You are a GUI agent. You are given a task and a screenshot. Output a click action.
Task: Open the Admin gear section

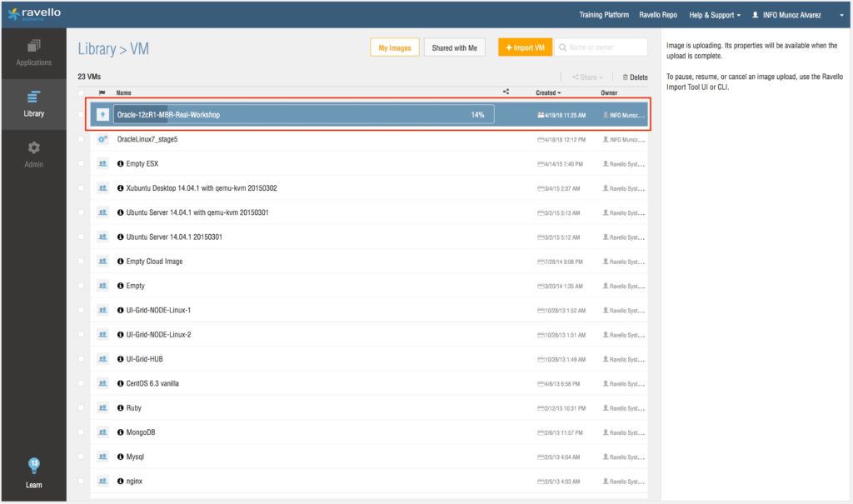(x=33, y=154)
